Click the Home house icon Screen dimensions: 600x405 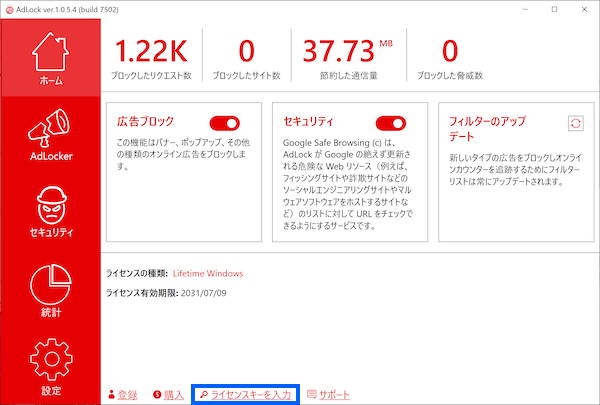coord(50,50)
